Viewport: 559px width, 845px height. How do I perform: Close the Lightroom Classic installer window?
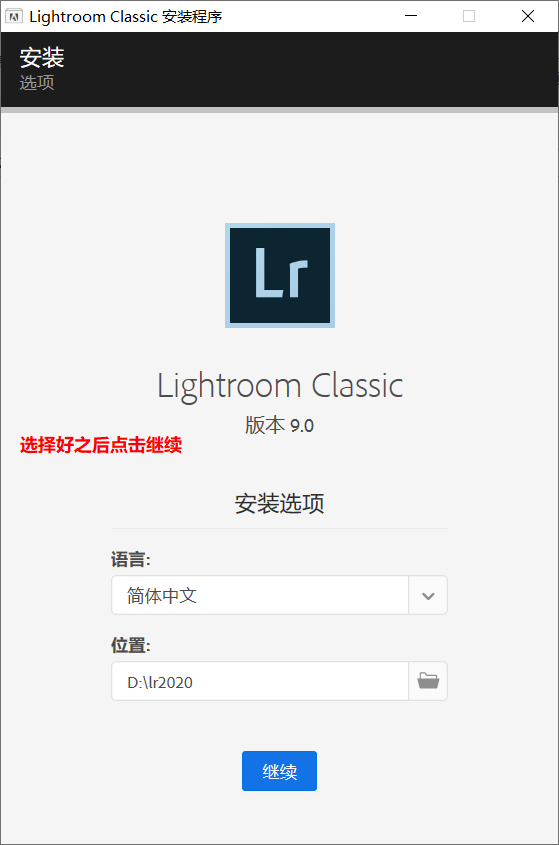(528, 16)
